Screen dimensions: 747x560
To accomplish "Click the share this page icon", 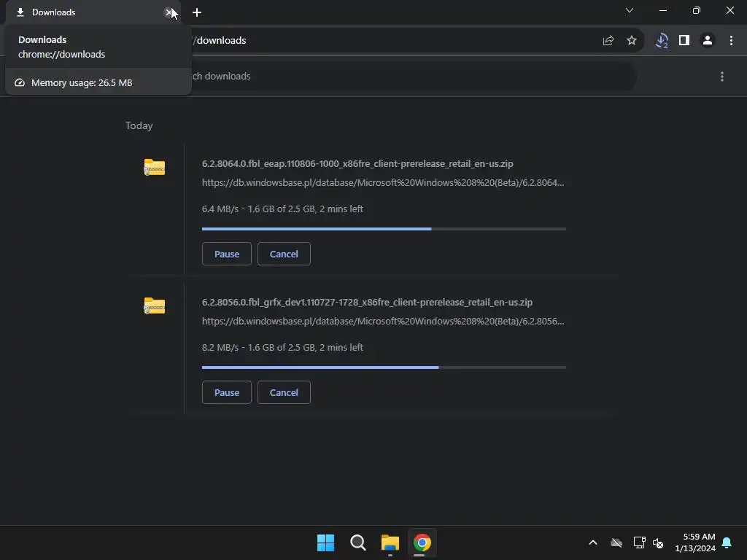I will pyautogui.click(x=608, y=41).
